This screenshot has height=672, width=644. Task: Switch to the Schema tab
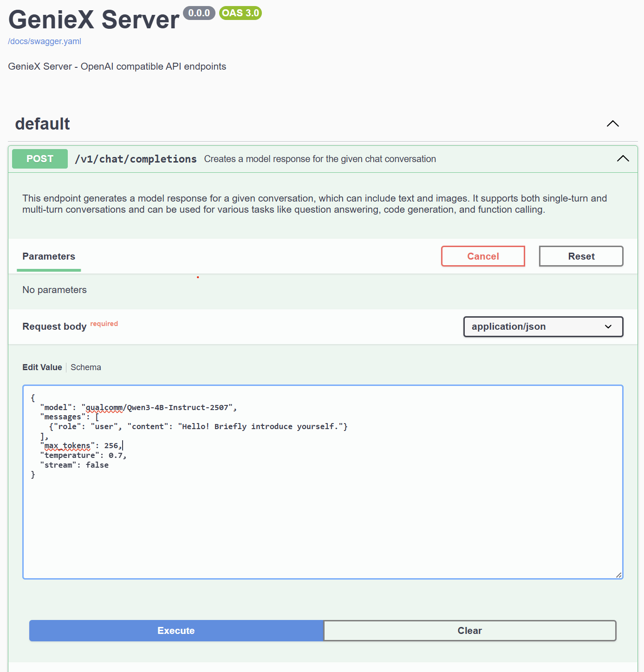(86, 367)
